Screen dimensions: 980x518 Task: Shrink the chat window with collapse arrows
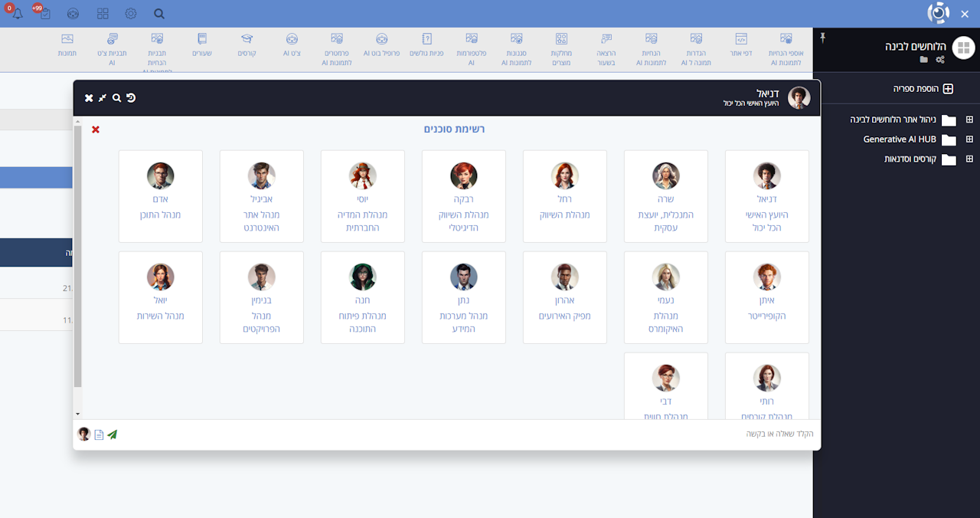(x=103, y=98)
